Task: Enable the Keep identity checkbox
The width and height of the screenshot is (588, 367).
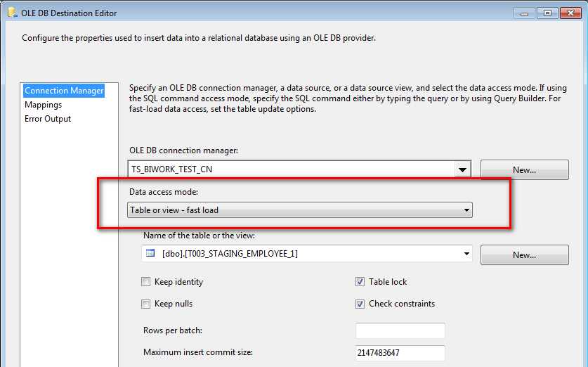Action: (x=146, y=282)
